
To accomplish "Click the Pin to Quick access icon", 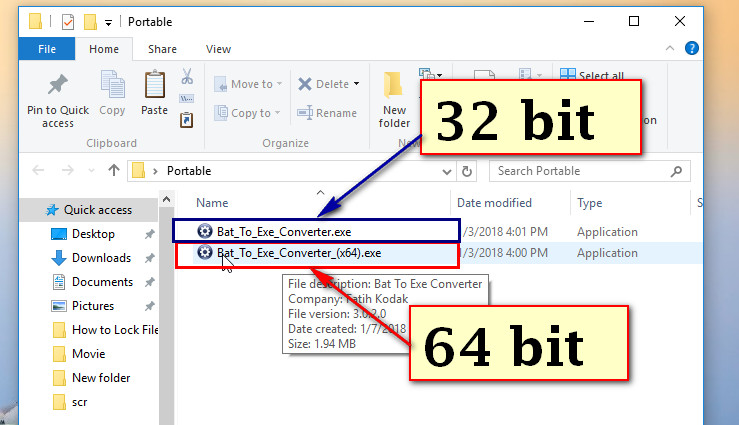I will [x=58, y=85].
